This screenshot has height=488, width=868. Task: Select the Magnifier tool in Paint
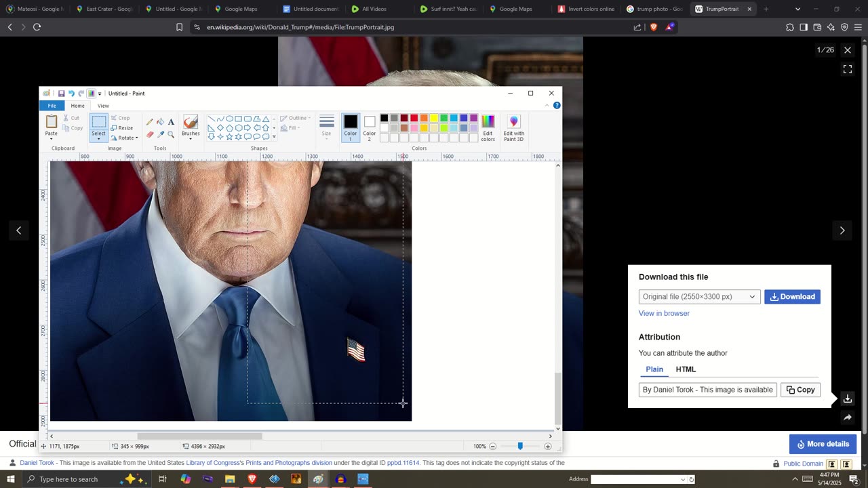[171, 134]
